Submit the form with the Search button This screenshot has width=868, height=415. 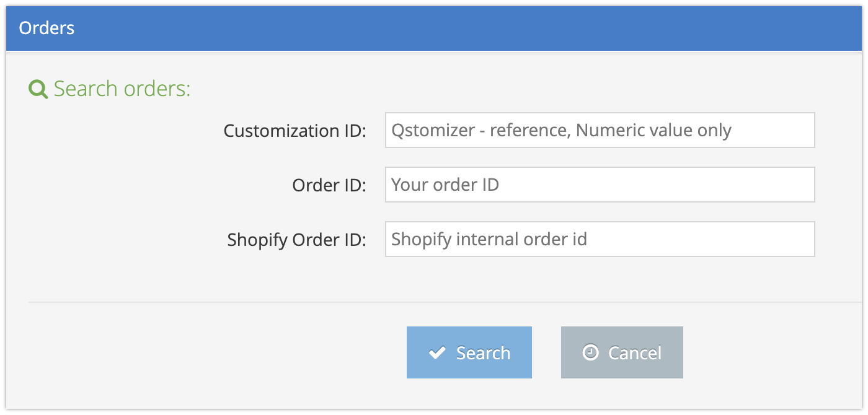[x=469, y=352]
